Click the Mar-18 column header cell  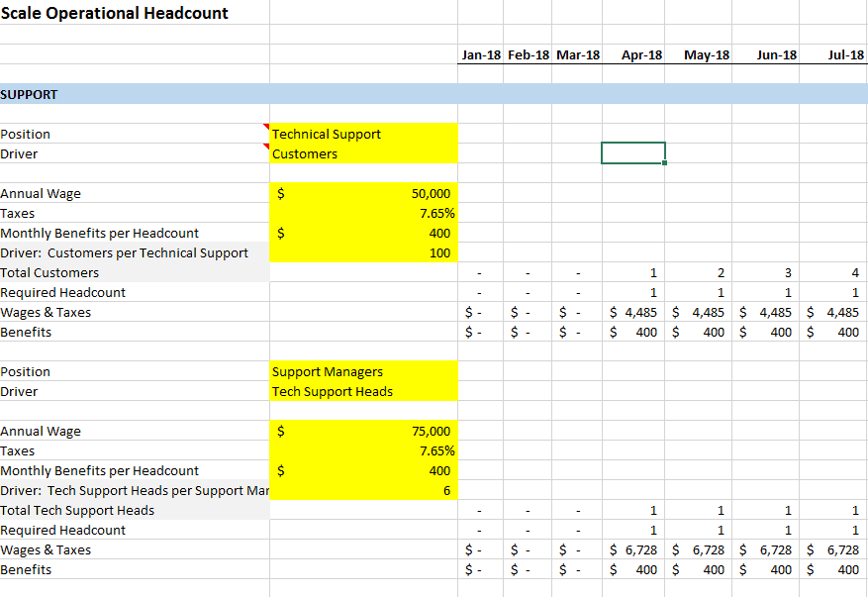pos(577,54)
